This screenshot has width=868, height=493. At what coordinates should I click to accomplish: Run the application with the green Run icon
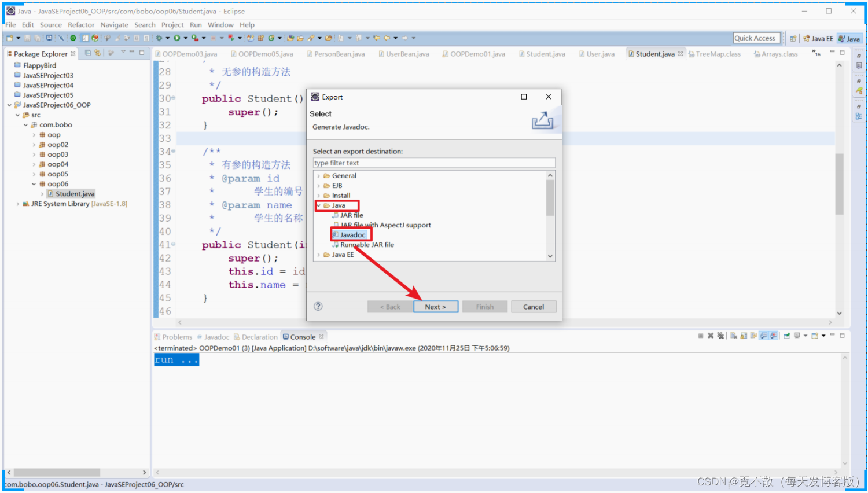(x=176, y=38)
